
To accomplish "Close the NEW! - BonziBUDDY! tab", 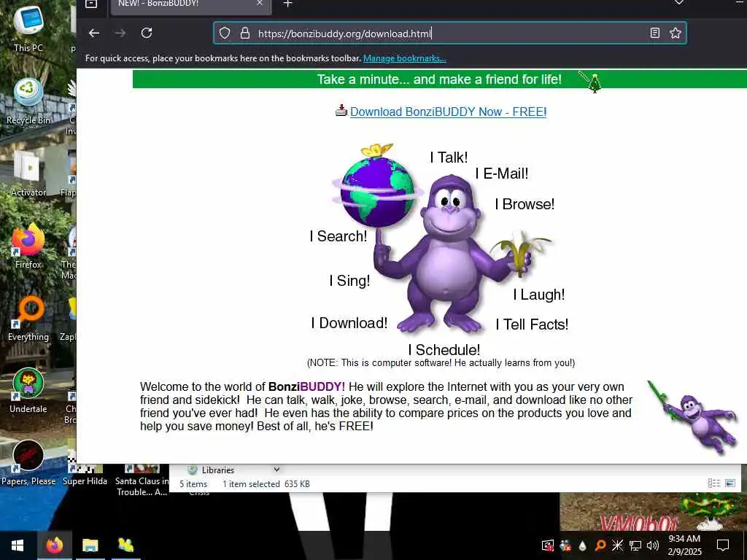I will [260, 4].
